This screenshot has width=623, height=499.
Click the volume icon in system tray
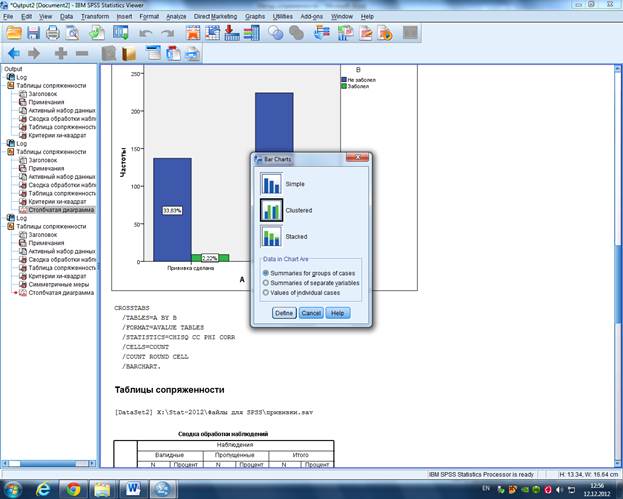[559, 490]
